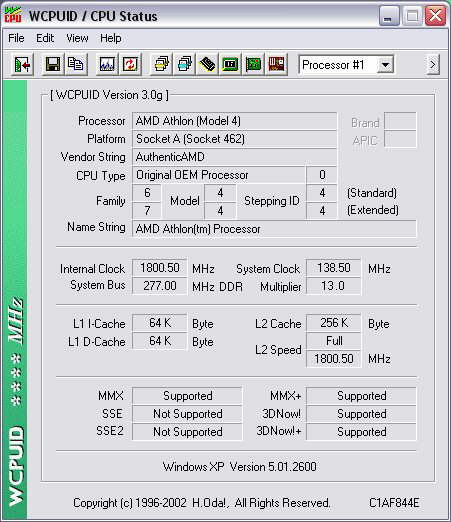The image size is (451, 522).
Task: Click the WCPUID application title icon
Action: click(x=13, y=15)
